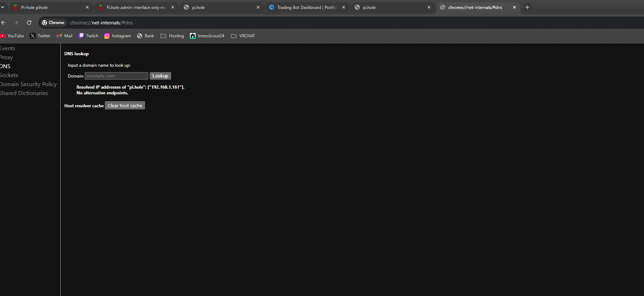Switch to Pi.hole admin interface tab

click(136, 7)
